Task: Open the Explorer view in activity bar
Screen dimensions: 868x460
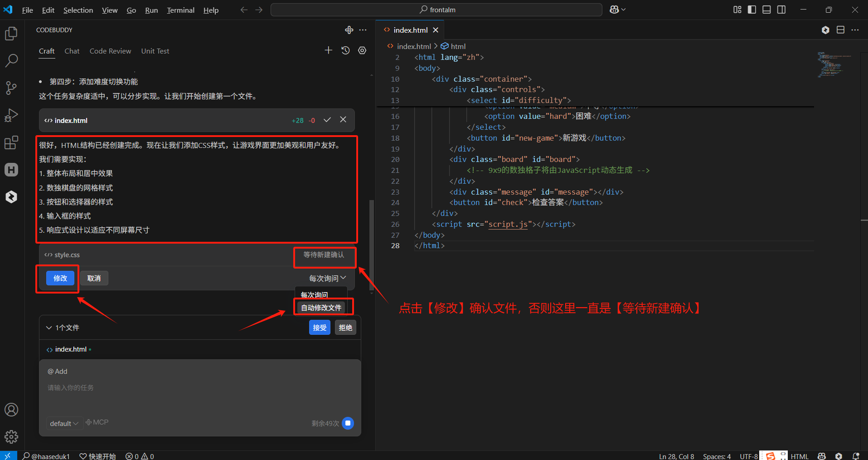Action: pos(11,34)
